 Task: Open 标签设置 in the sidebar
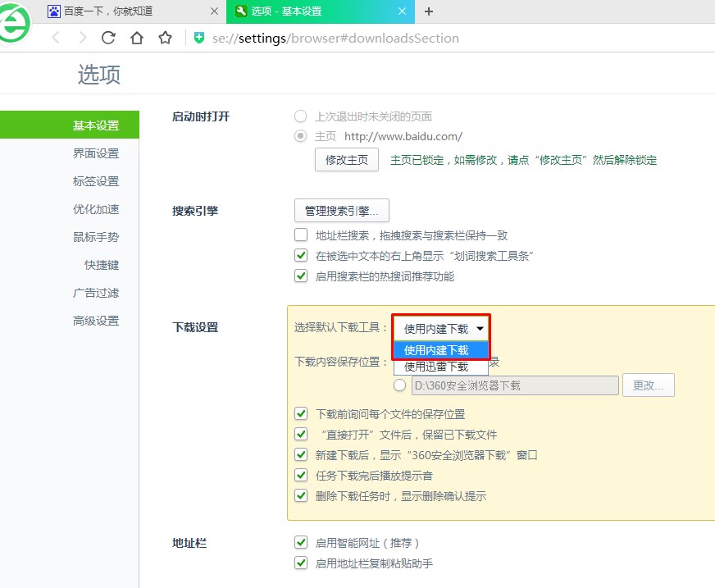(96, 181)
